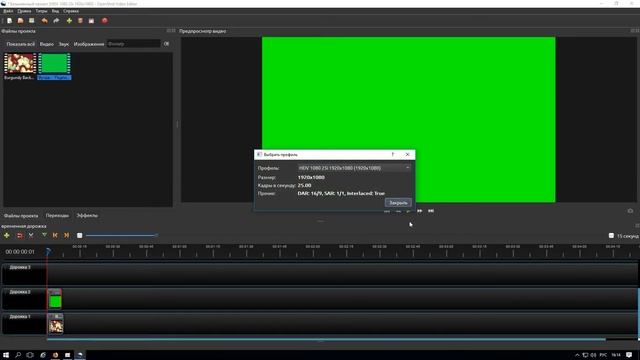This screenshot has height=360, width=640.
Task: Click the Redo arrow icon
Action: click(56, 20)
